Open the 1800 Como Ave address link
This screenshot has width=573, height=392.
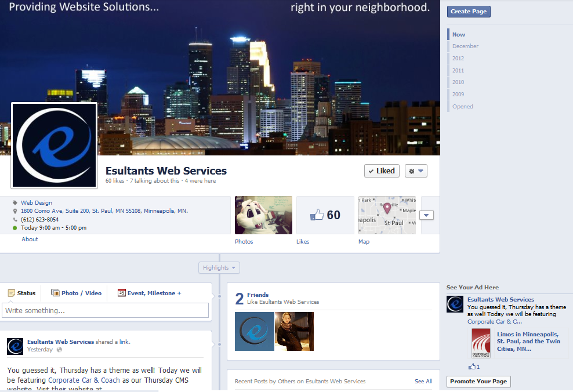104,211
